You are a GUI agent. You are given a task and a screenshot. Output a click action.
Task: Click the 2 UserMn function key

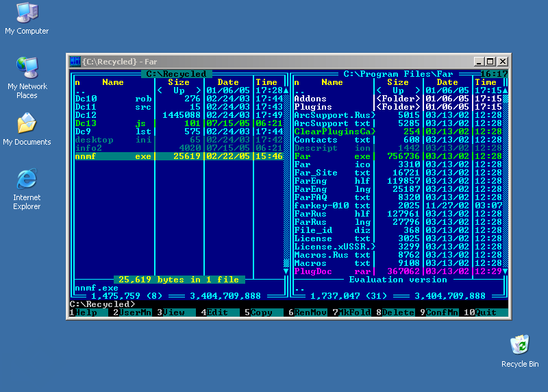coord(132,313)
